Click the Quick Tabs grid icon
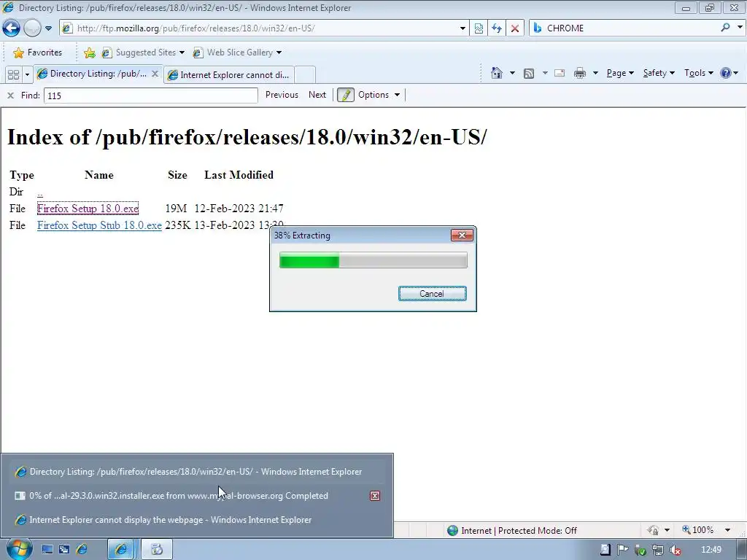 [x=13, y=75]
